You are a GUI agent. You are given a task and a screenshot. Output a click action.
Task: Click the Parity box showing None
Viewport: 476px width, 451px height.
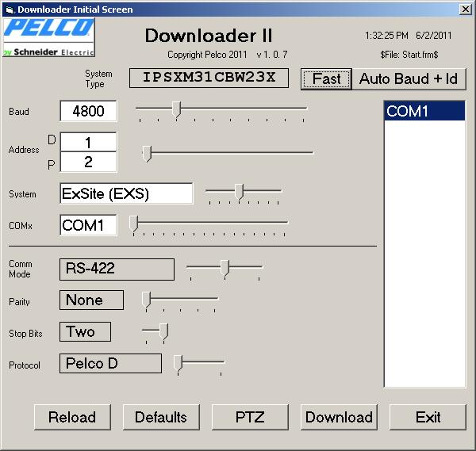click(x=92, y=300)
